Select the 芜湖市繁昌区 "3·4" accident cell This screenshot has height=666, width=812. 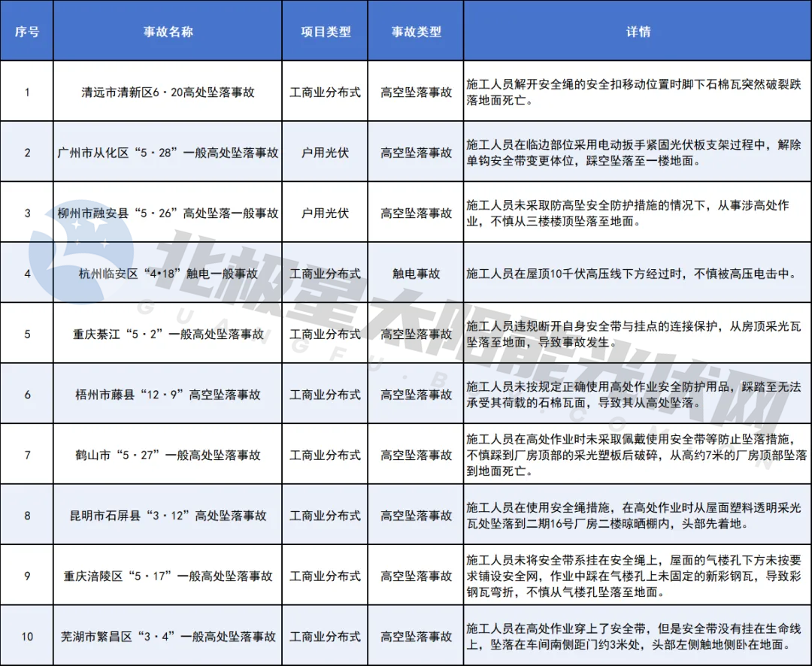point(168,637)
